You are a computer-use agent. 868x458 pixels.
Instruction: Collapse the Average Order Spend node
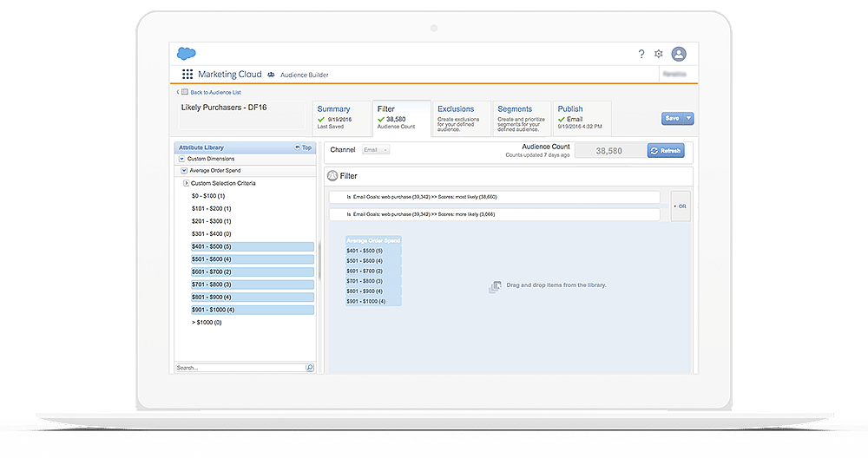coord(183,171)
